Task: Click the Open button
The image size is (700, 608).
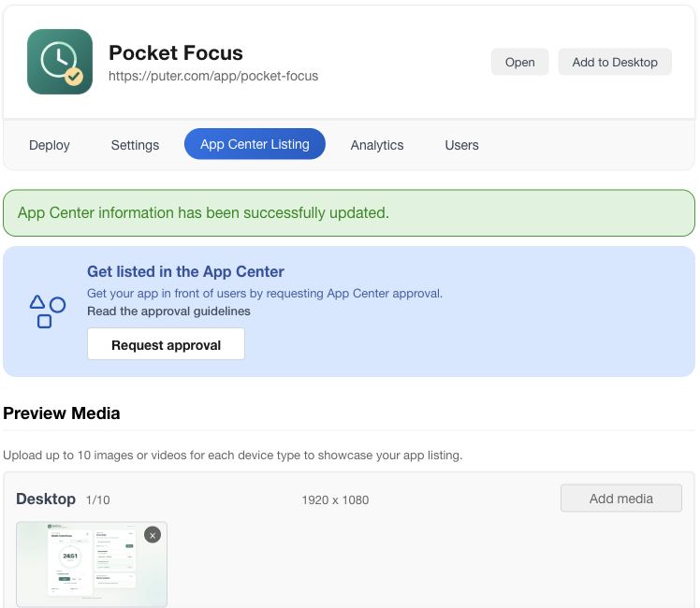Action: click(519, 62)
